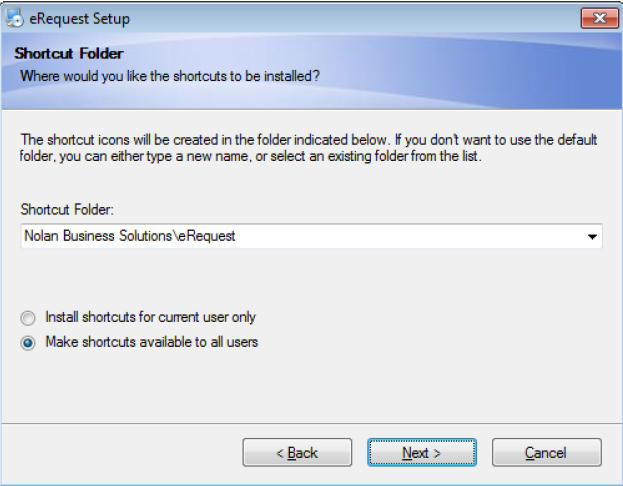This screenshot has height=486, width=623.
Task: Select 'Install shortcuts for current user only' radio button
Action: point(28,318)
